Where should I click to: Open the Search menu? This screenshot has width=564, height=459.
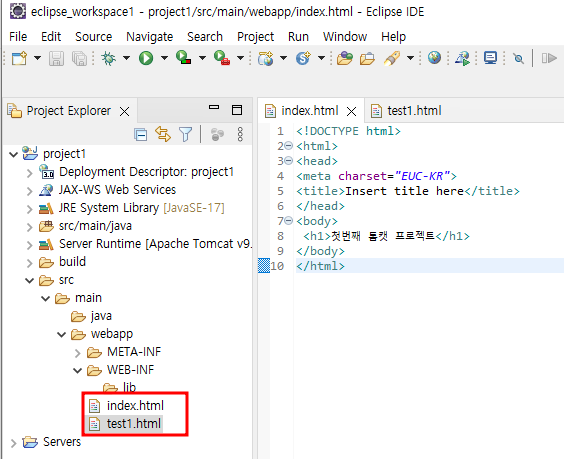point(205,37)
